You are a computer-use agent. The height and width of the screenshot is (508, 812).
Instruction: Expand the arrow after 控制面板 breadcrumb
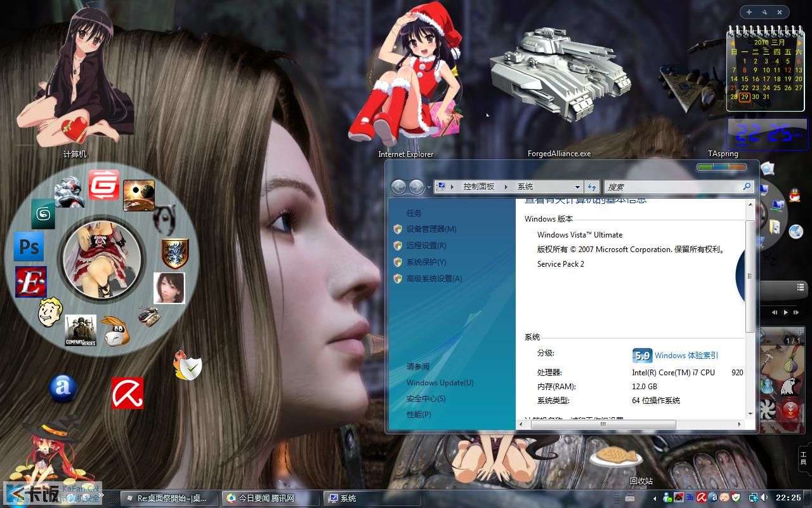[x=506, y=187]
